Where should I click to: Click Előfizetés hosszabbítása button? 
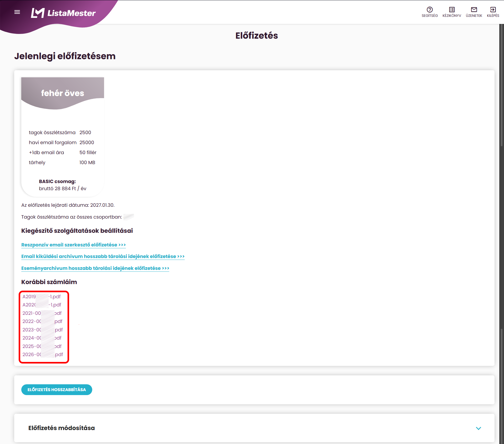[56, 390]
